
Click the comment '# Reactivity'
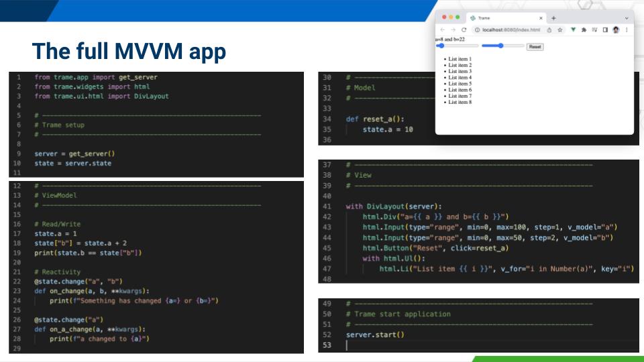(58, 272)
